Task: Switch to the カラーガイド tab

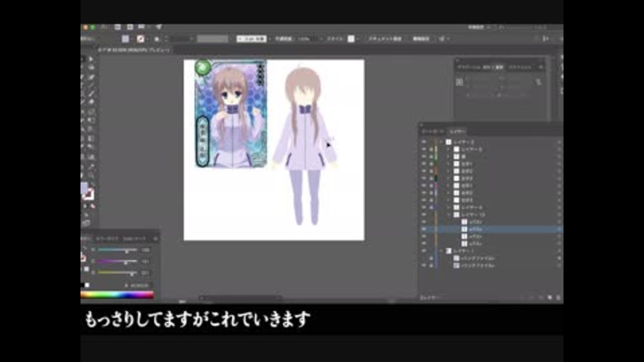Action: pyautogui.click(x=107, y=239)
